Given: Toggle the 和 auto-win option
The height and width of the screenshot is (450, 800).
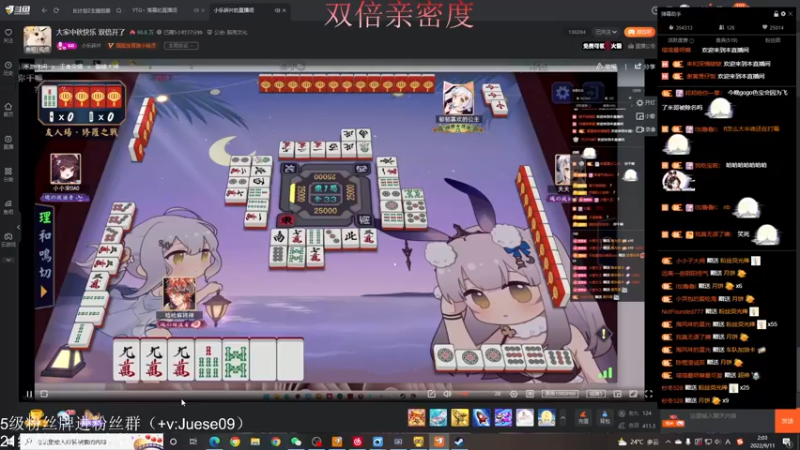Looking at the screenshot, I should coord(45,236).
